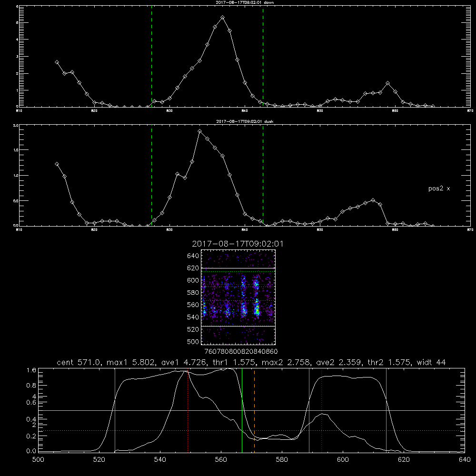Click bottom plot x-axis label '560'
Image resolution: width=476 pixels, height=476 pixels.
[221, 460]
